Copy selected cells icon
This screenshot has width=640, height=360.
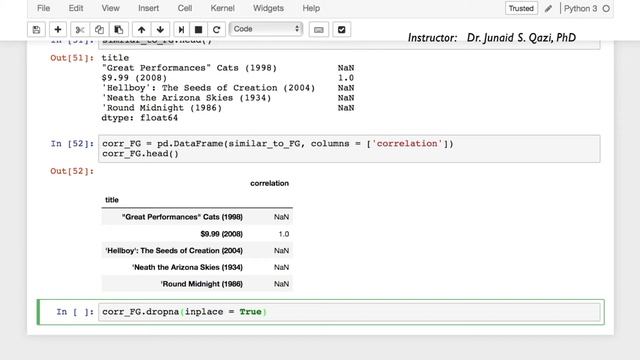tap(99, 29)
